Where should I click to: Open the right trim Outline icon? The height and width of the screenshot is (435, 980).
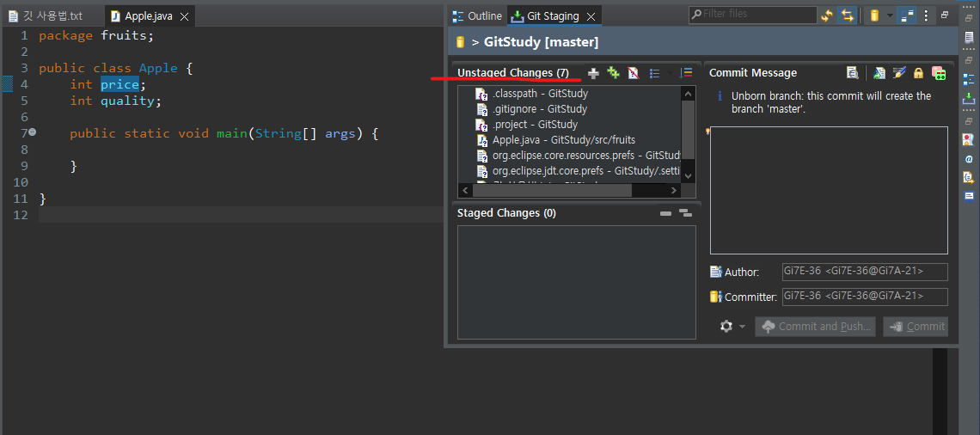(x=969, y=79)
